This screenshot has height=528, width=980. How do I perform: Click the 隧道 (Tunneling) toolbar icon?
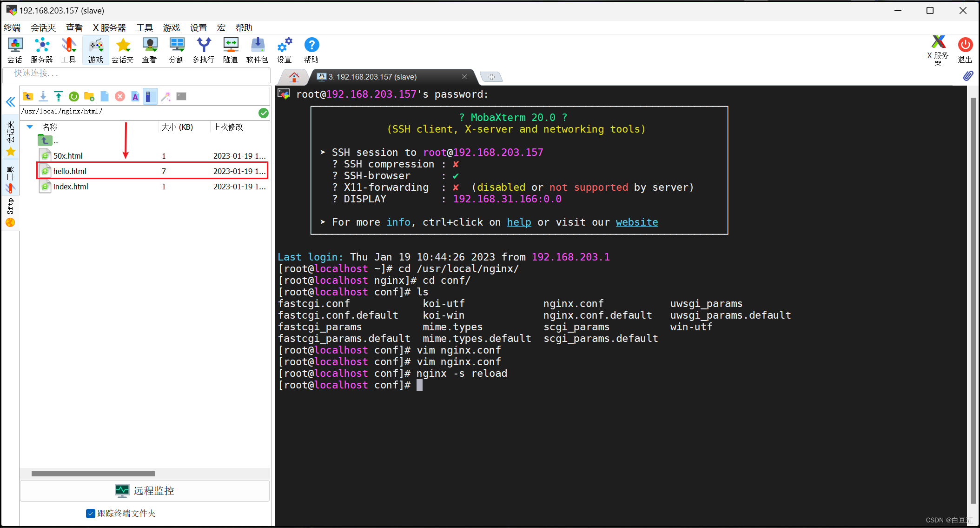coord(231,50)
